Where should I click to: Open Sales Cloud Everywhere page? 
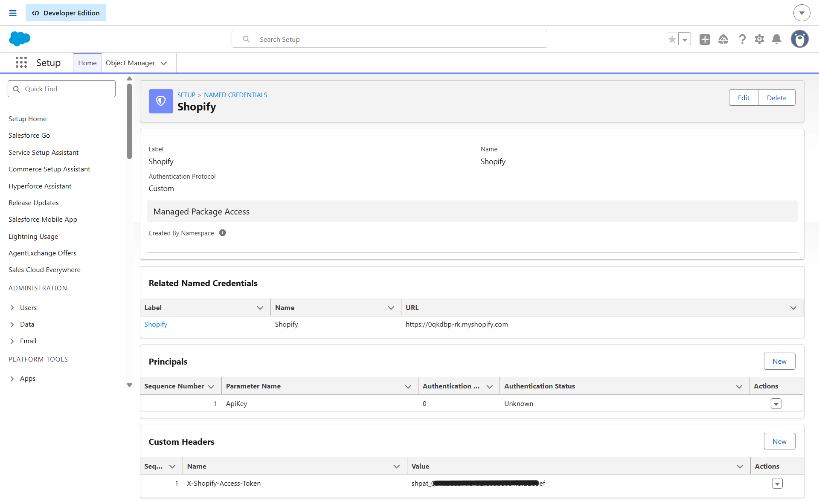[44, 269]
